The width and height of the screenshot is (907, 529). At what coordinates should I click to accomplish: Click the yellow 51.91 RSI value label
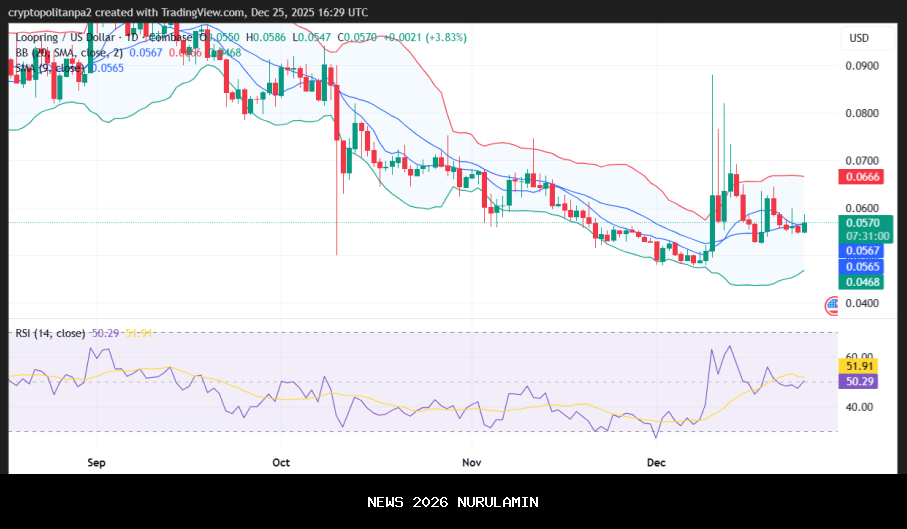(861, 368)
